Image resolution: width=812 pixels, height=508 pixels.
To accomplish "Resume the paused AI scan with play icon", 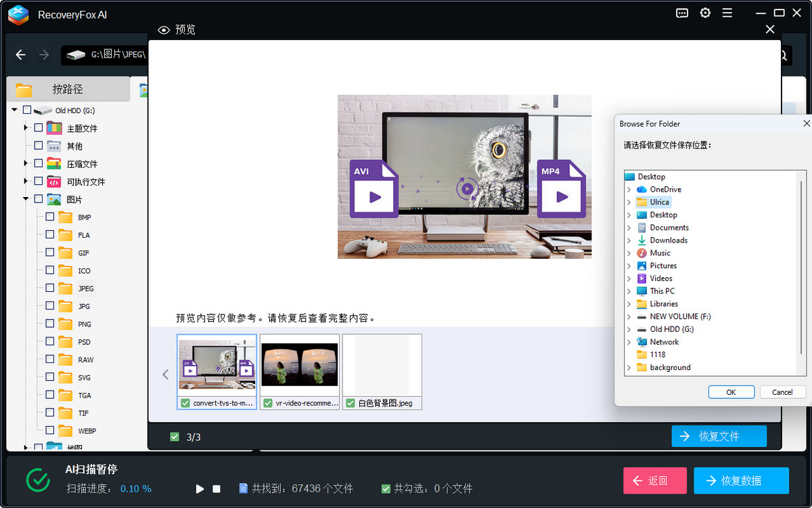I will [x=200, y=488].
